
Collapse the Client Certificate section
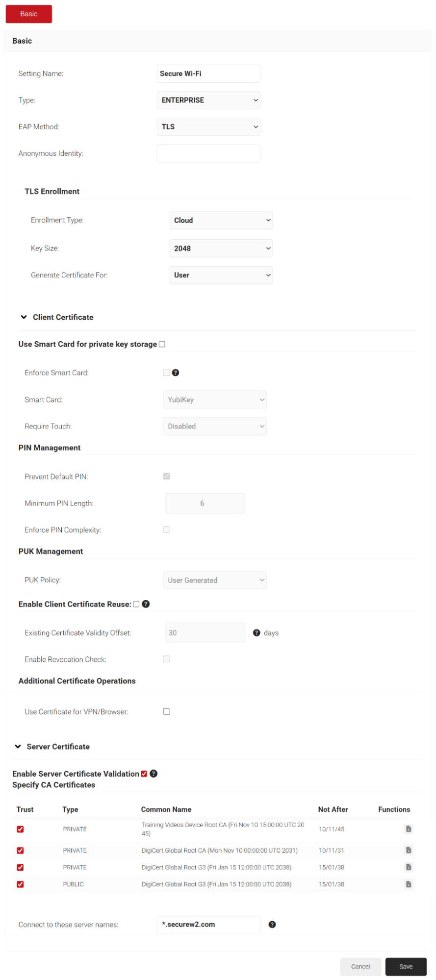(x=24, y=317)
